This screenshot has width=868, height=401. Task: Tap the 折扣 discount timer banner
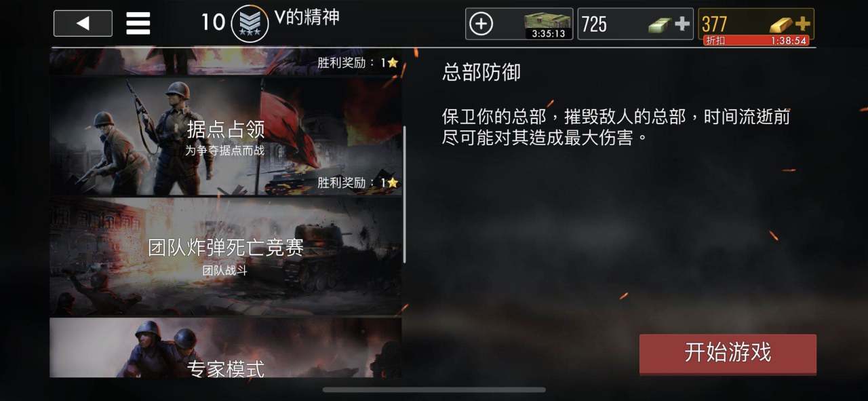click(x=757, y=41)
